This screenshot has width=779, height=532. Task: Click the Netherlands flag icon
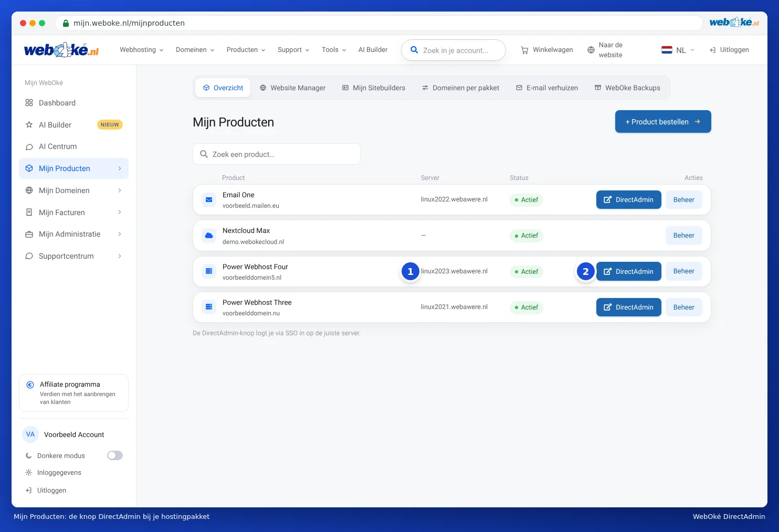coord(667,50)
